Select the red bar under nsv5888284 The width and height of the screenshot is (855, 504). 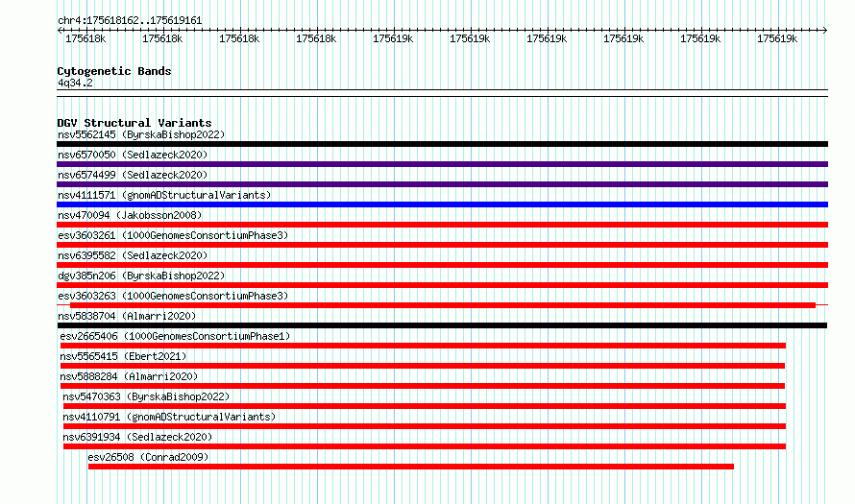tap(423, 386)
